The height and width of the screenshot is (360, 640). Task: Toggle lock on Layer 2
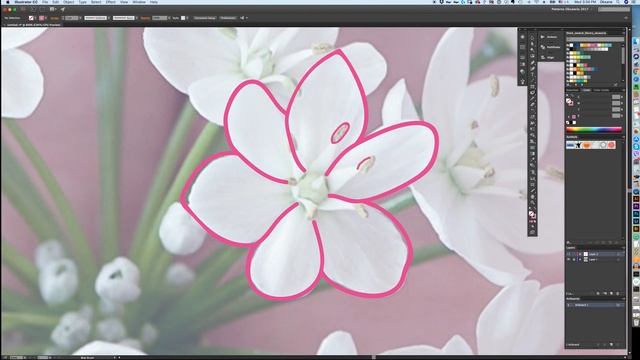pos(574,254)
